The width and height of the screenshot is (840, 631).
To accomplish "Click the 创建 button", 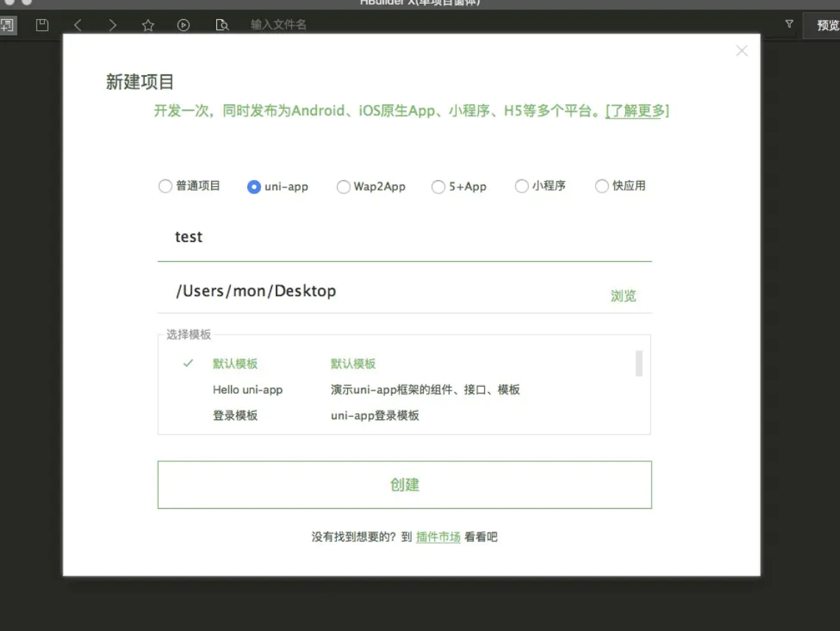I will tap(405, 485).
